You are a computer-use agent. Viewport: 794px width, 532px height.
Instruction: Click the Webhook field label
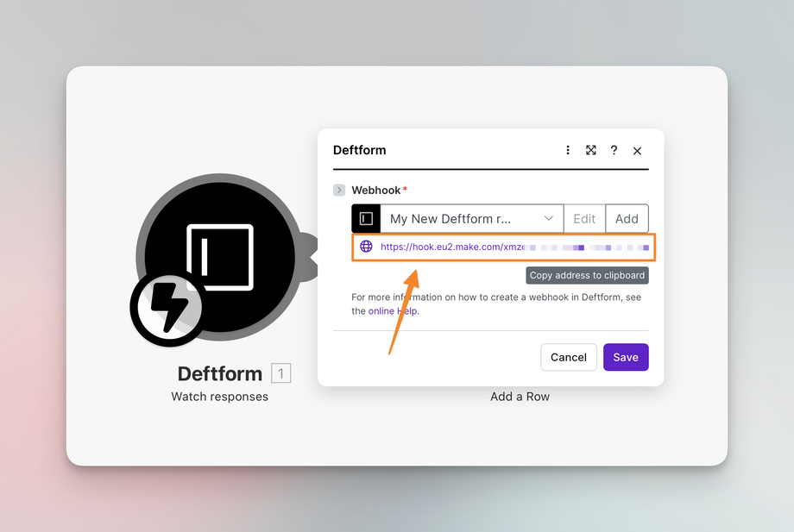pos(376,191)
